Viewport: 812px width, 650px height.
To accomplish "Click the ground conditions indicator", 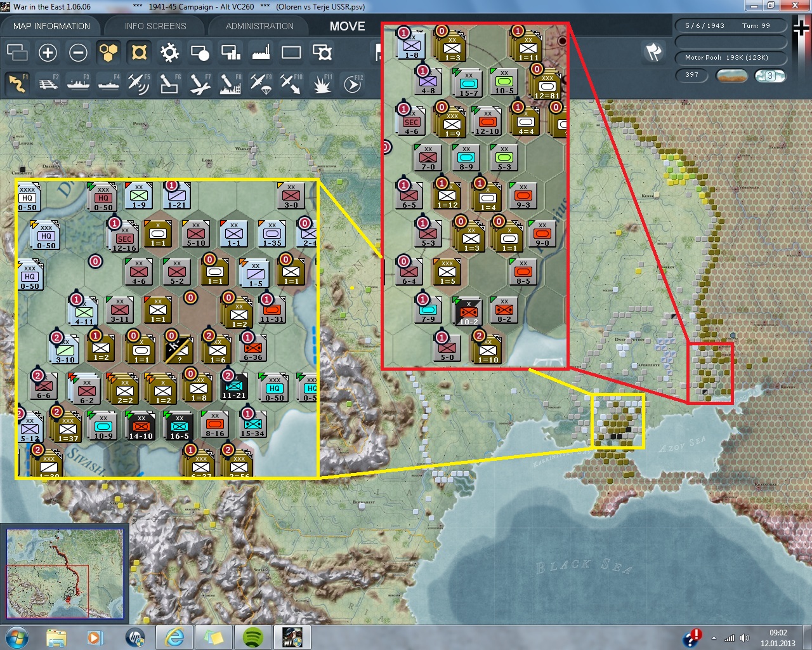I will click(731, 76).
